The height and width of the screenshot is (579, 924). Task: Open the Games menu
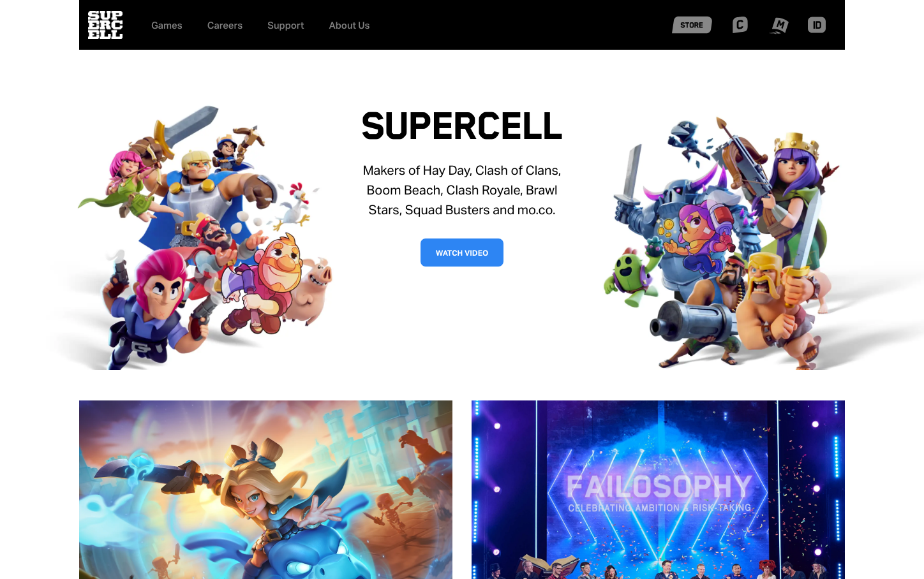point(167,26)
